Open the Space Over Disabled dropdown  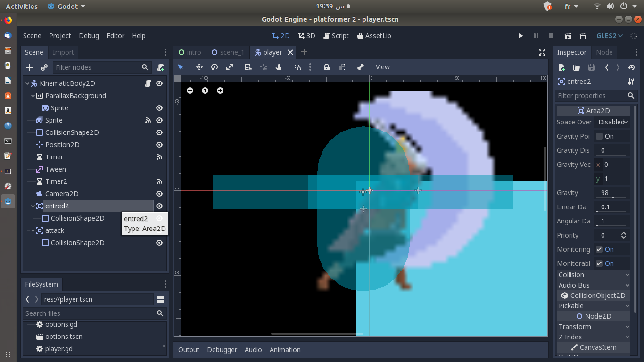612,122
